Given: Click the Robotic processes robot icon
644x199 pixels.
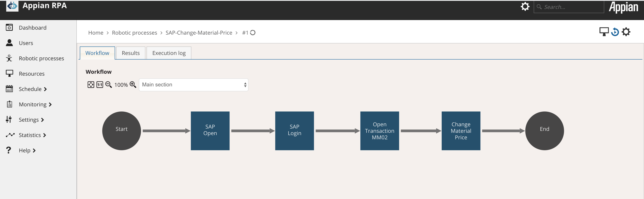Looking at the screenshot, I should (x=9, y=58).
